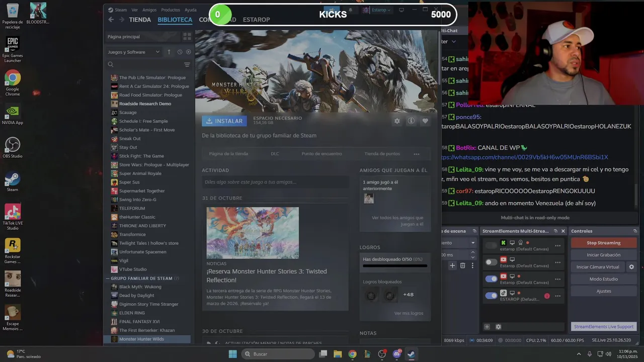The image size is (644, 362).
Task: Open Amigos menu in Steam
Action: point(149,10)
